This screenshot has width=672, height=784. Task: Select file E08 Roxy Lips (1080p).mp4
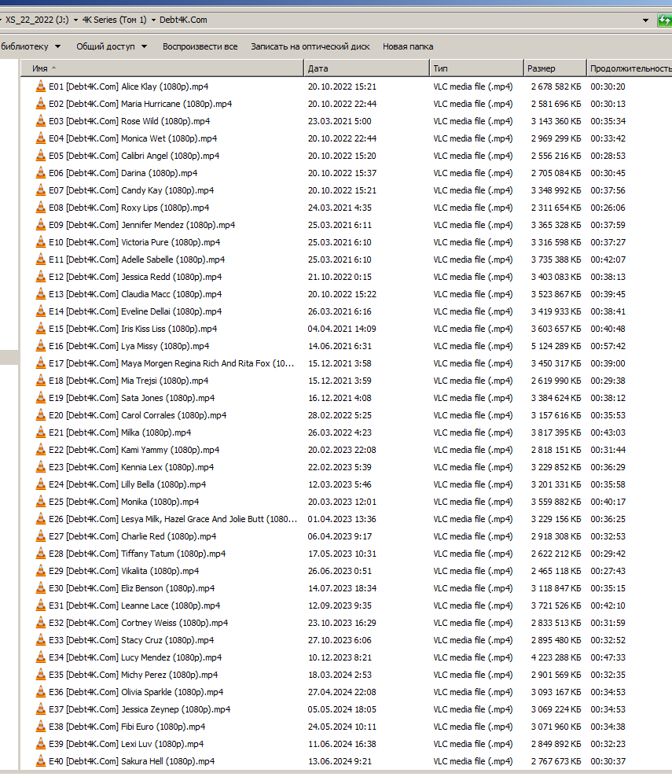(129, 208)
